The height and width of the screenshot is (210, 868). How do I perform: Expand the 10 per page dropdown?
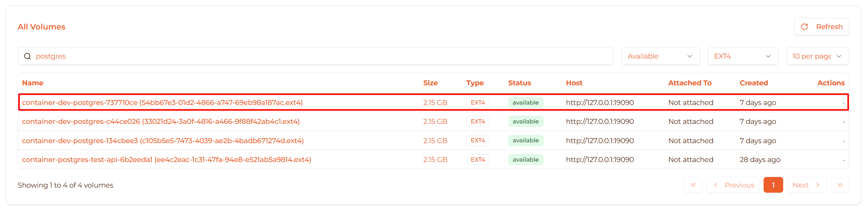[817, 56]
